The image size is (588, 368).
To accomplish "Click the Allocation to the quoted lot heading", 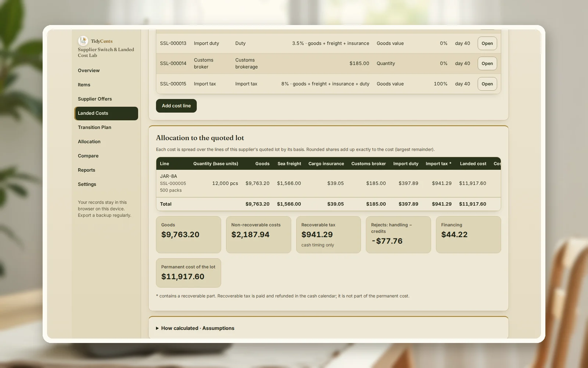I will coord(200,138).
